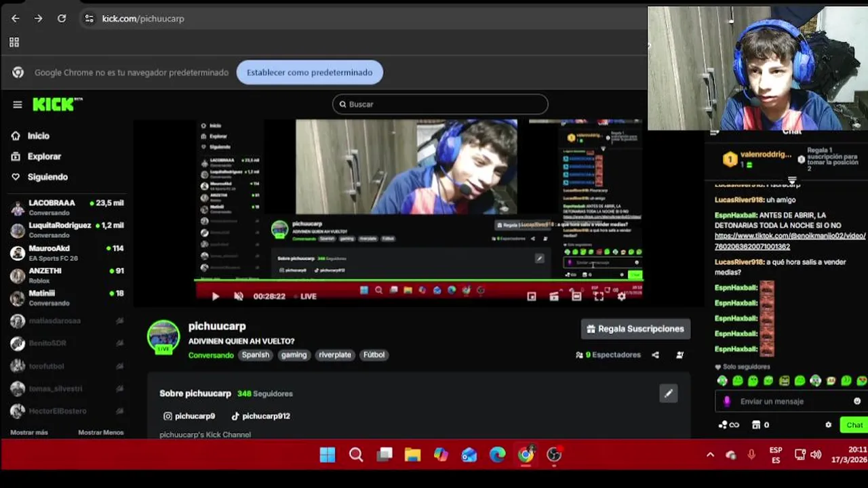Open the channel points icon under the chat
The width and height of the screenshot is (868, 488).
(x=729, y=425)
